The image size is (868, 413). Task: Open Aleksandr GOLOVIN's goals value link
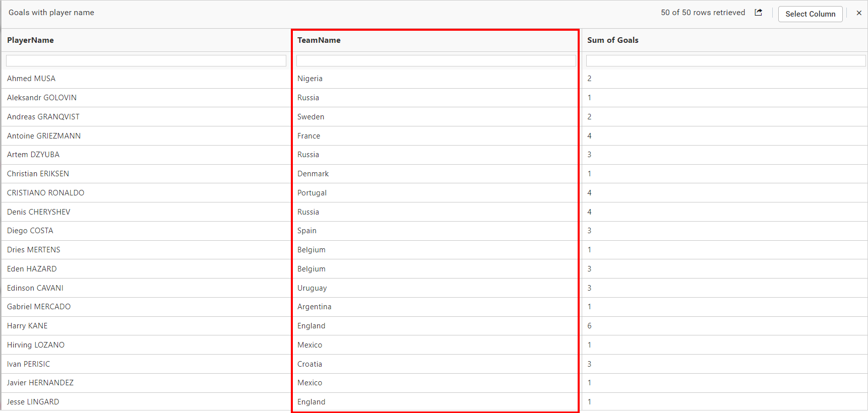(x=589, y=97)
